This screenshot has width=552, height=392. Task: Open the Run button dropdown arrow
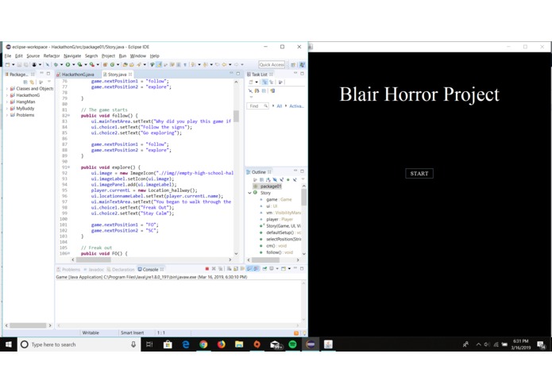click(x=73, y=65)
